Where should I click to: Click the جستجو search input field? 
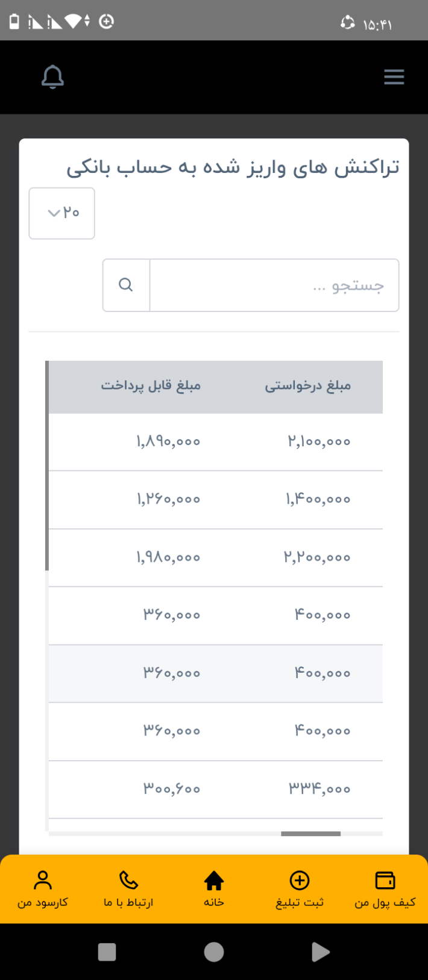[274, 285]
